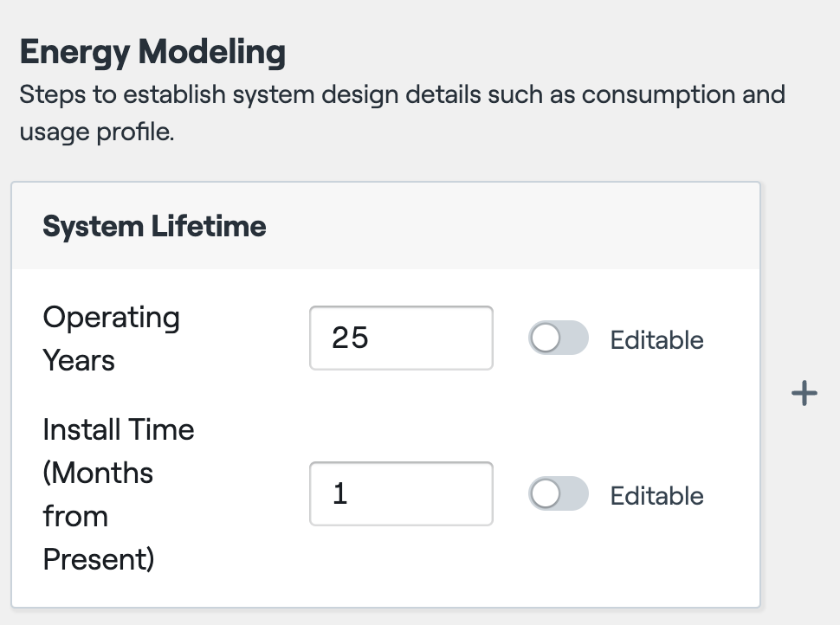Click the number 1 in Install Time
Image resolution: width=840 pixels, height=625 pixels.
click(340, 493)
